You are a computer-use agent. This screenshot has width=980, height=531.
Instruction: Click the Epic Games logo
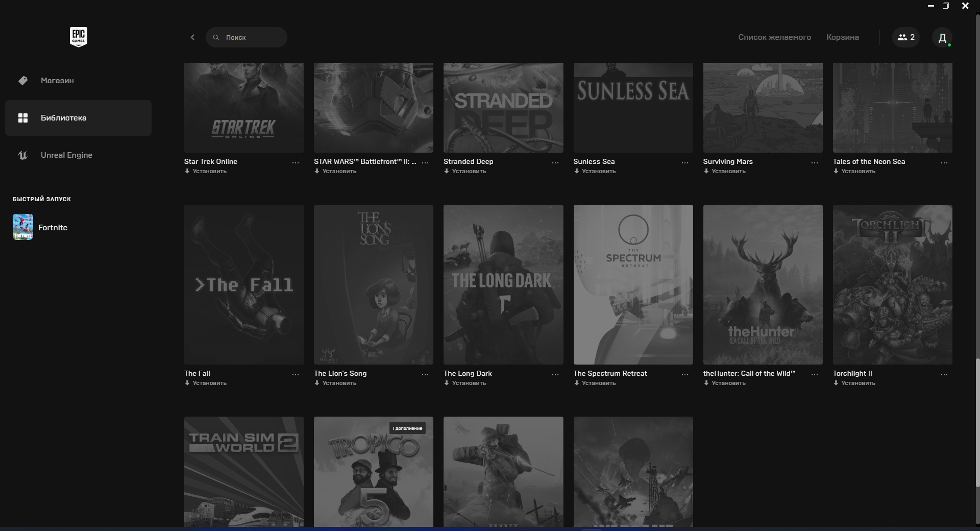(79, 37)
